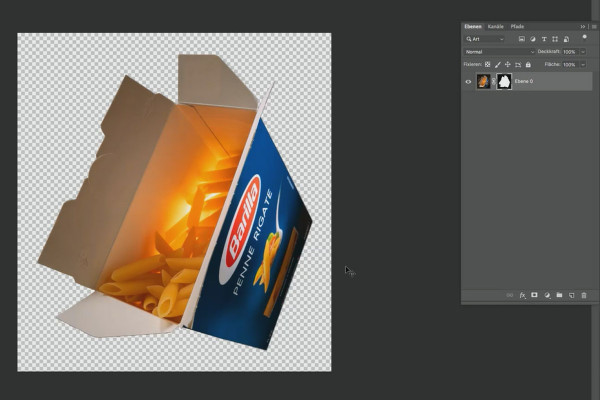Open the Art filter type dropdown

[485, 39]
